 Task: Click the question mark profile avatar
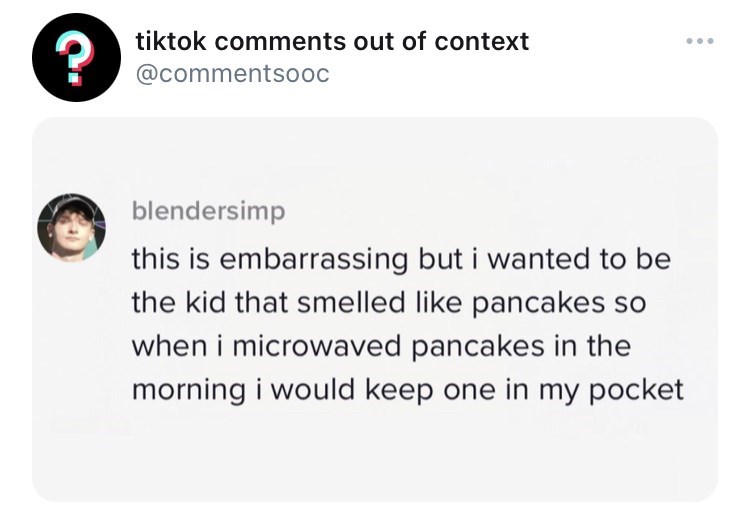77,57
